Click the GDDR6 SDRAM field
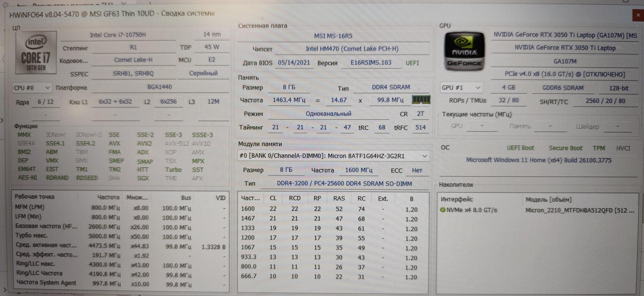This screenshot has width=644, height=296. coord(563,88)
